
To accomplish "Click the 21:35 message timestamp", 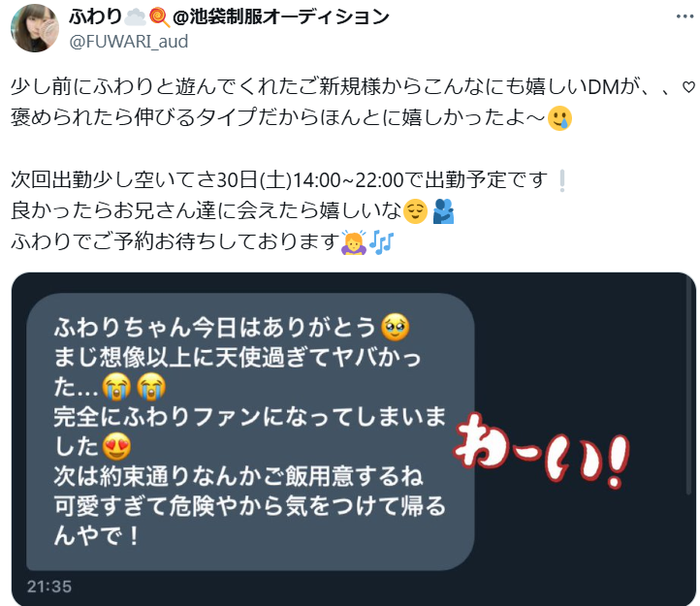I will coord(49,587).
